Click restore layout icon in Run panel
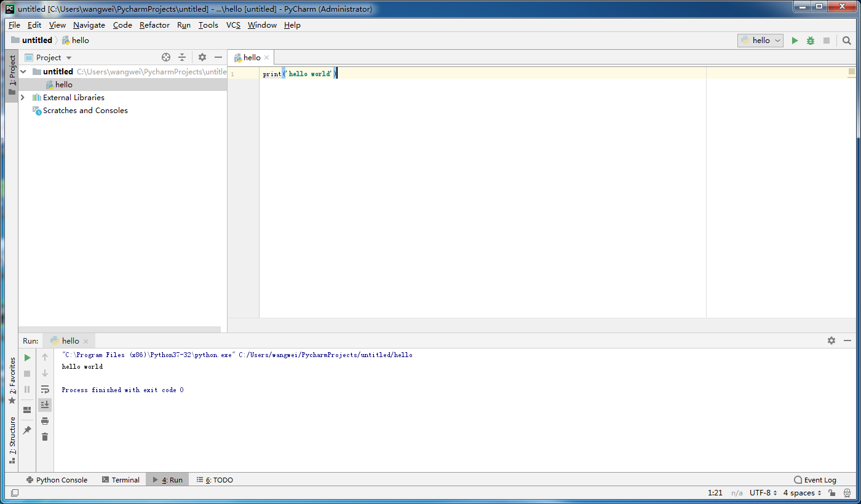Viewport: 861px width, 504px height. click(x=27, y=410)
